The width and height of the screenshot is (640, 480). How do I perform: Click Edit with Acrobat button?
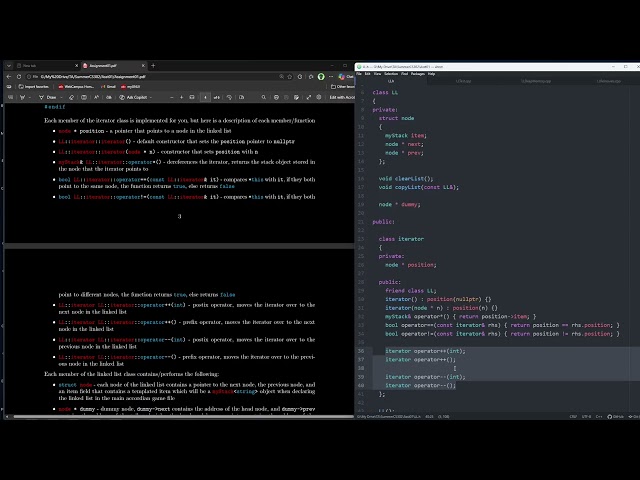click(342, 97)
